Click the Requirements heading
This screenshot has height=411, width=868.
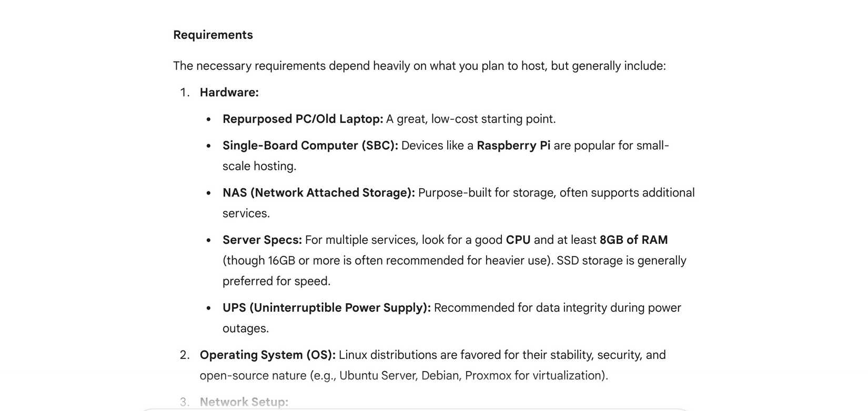(213, 35)
